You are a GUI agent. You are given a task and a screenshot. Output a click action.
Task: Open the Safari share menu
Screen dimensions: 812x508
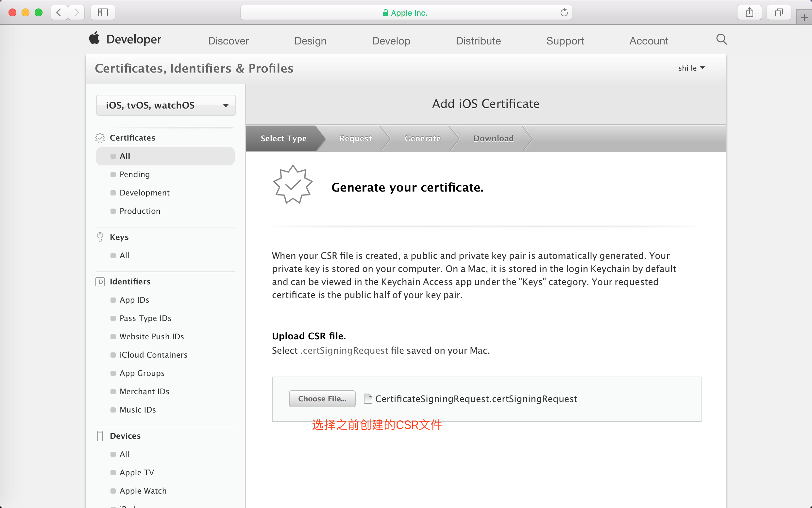tap(749, 12)
